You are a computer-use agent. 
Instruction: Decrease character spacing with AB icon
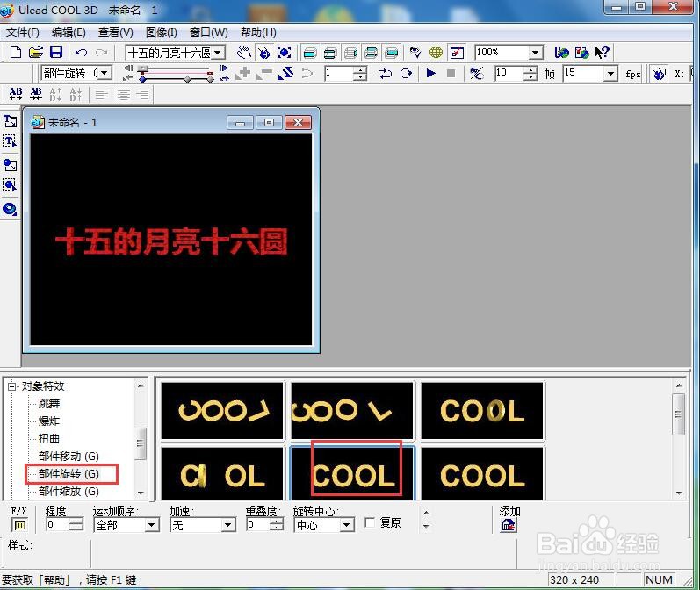36,94
